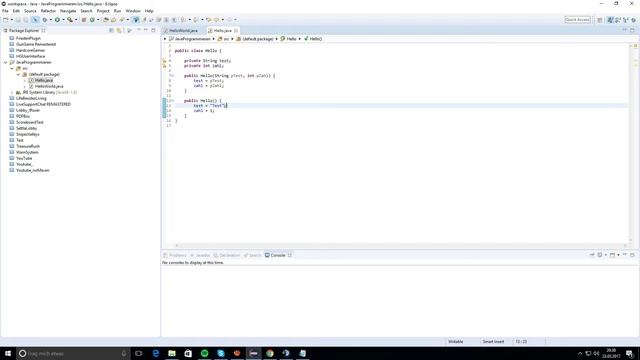Open the Edit menu
The image size is (640, 360).
pyautogui.click(x=16, y=11)
